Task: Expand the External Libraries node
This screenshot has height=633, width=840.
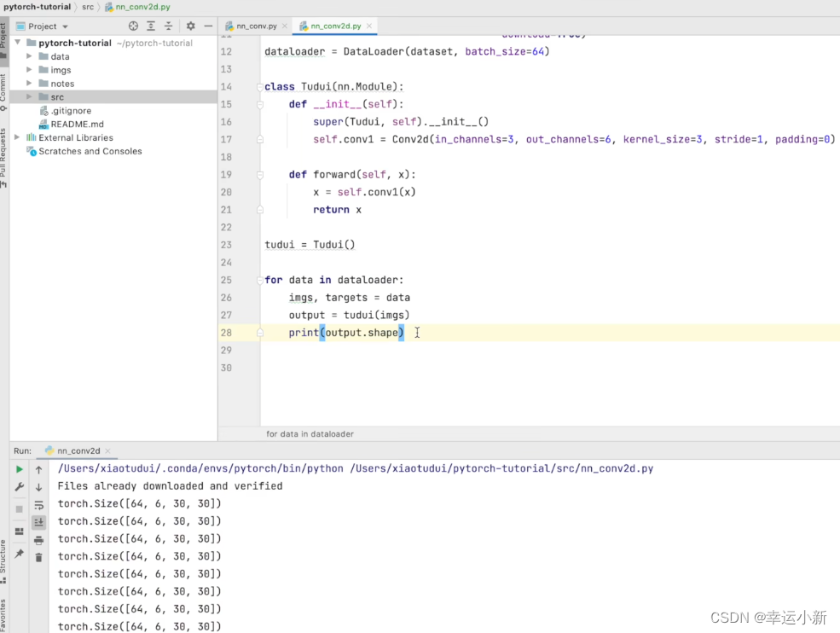Action: [19, 137]
